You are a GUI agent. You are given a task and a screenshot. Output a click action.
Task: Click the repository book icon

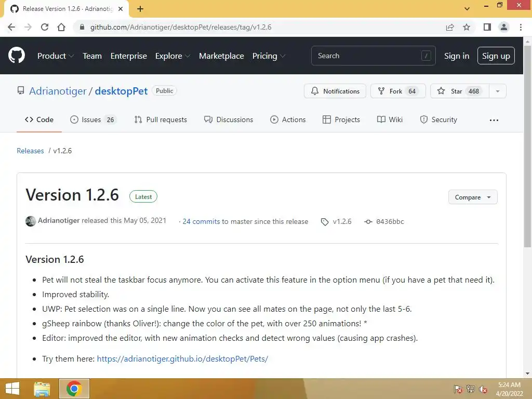tap(21, 90)
